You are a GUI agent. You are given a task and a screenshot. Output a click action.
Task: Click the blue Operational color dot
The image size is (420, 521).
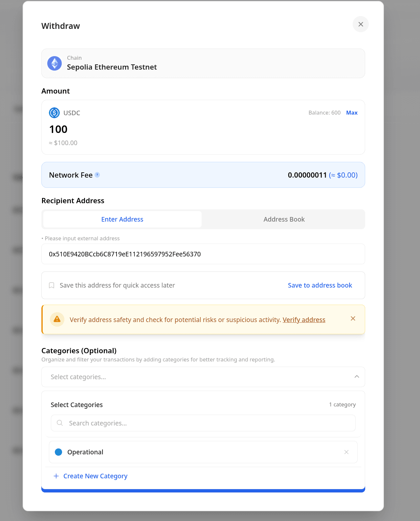click(x=58, y=452)
